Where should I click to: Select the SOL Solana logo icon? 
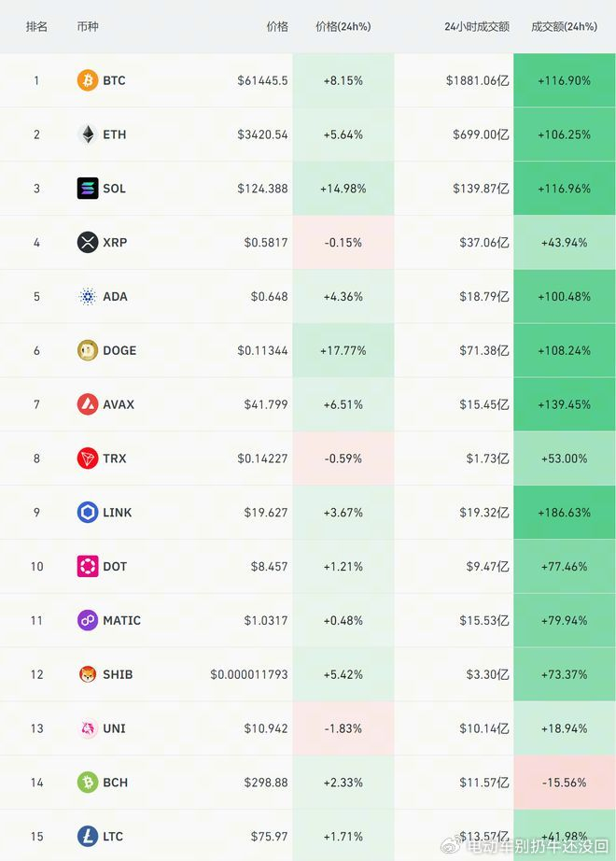tap(88, 189)
